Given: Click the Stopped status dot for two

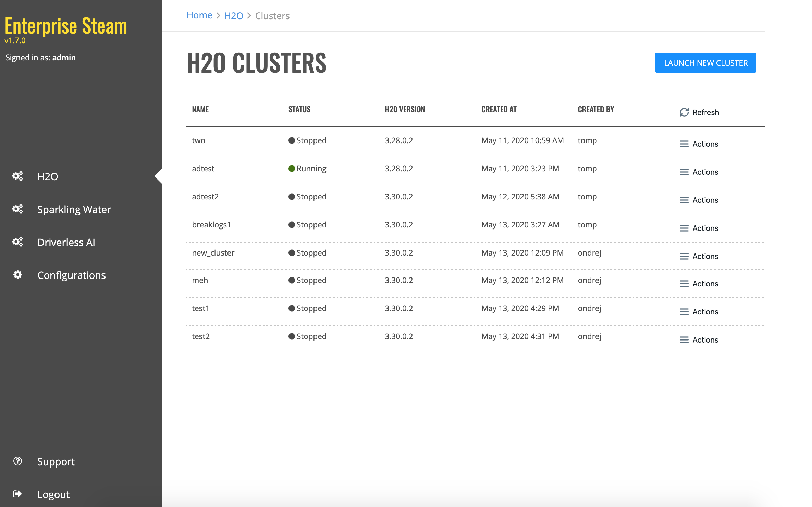Looking at the screenshot, I should pos(292,140).
